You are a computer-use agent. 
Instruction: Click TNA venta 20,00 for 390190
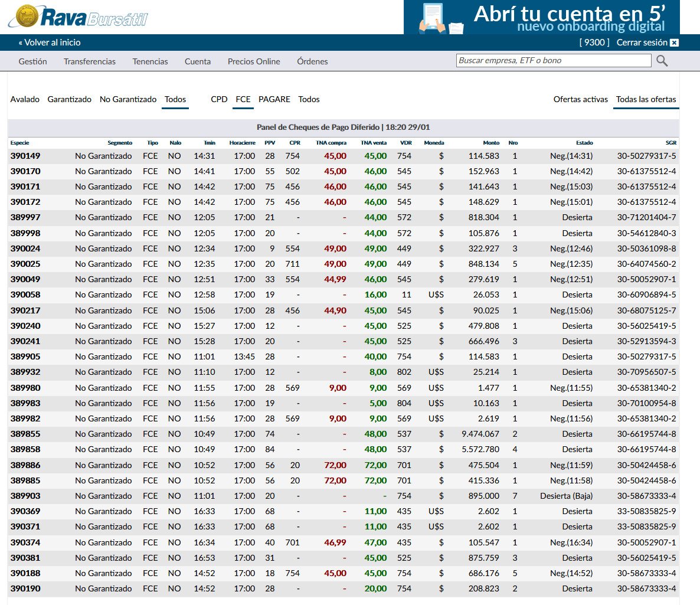click(x=375, y=588)
